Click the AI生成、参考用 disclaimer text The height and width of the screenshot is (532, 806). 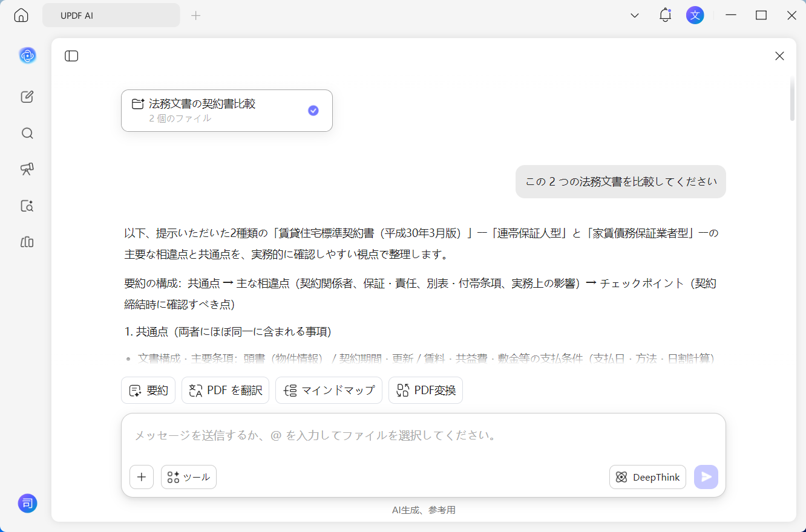(424, 510)
